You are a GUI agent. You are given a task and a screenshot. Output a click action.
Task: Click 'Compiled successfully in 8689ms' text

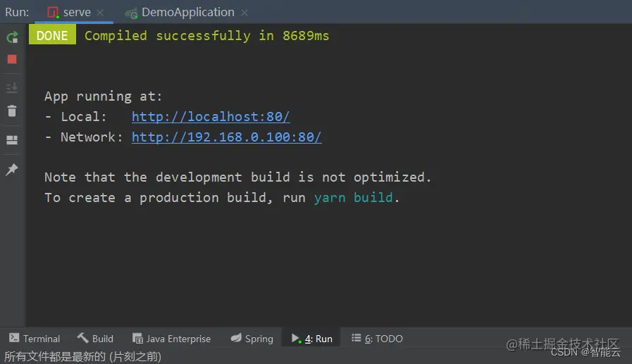(x=206, y=36)
